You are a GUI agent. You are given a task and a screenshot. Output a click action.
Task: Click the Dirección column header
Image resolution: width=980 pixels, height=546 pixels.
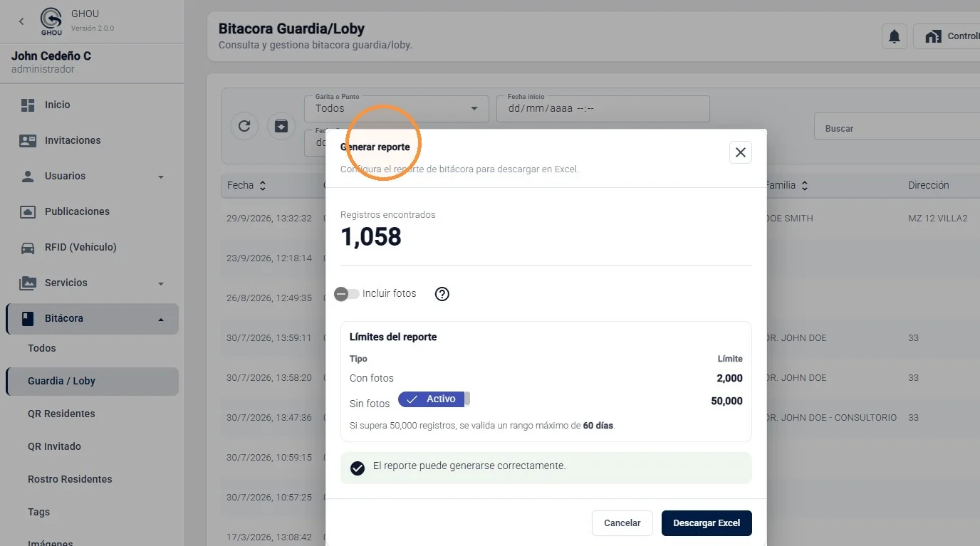coord(929,185)
